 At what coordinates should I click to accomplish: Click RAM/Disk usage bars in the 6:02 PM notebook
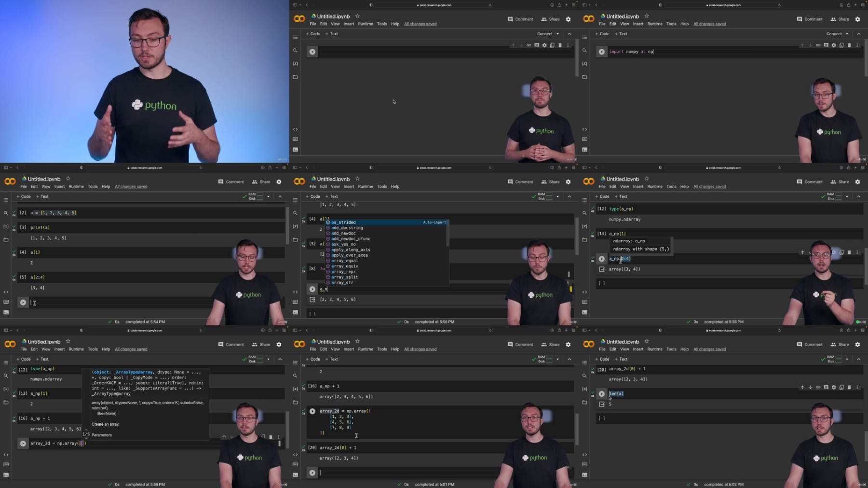point(839,359)
